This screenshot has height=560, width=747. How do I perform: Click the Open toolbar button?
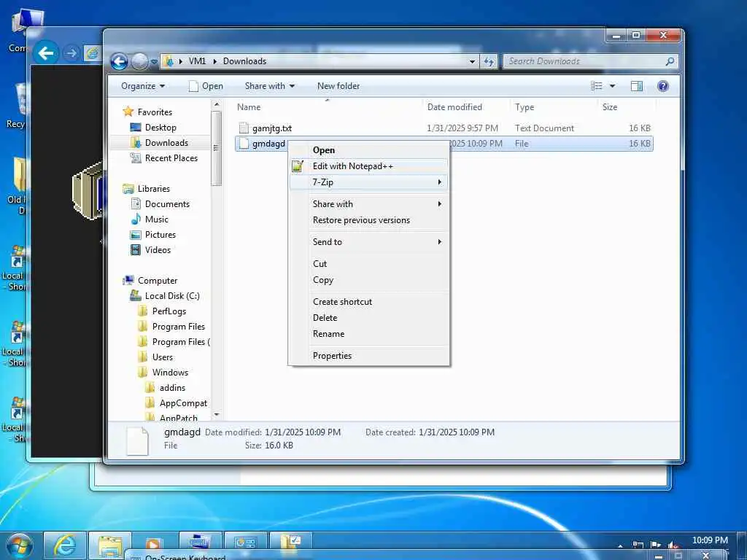click(206, 86)
